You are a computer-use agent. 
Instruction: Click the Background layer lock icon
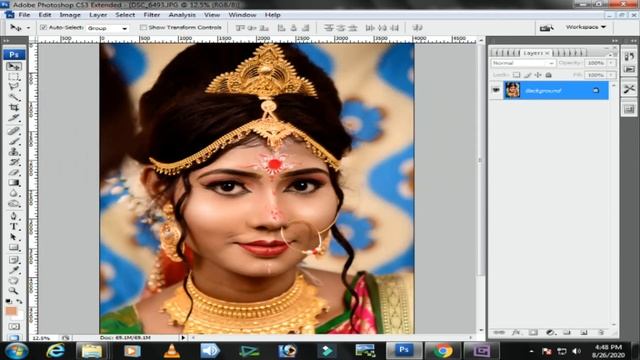point(596,90)
